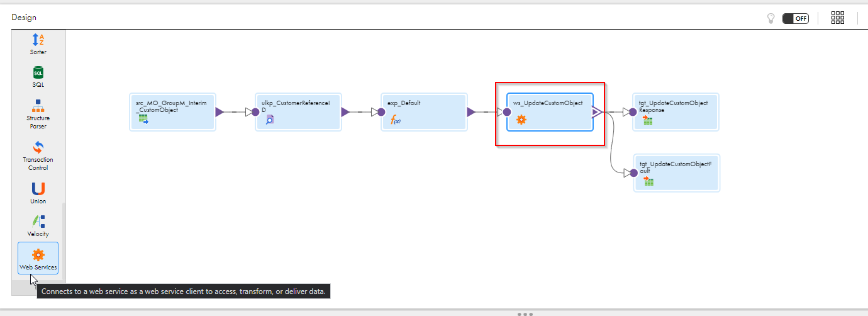Click input port of tgt_UpdateCustomObjectResponse

pos(633,112)
